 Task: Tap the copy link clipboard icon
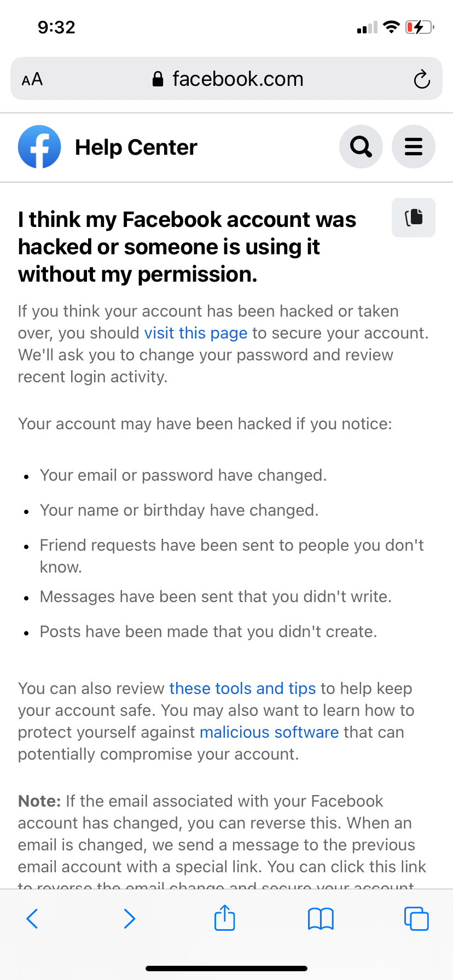[414, 218]
